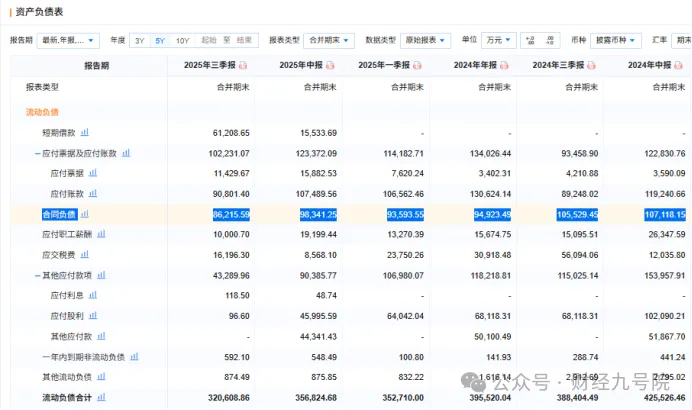Open chart icon beside 合同负债
Viewport: 692px width, 410px height.
pos(85,214)
